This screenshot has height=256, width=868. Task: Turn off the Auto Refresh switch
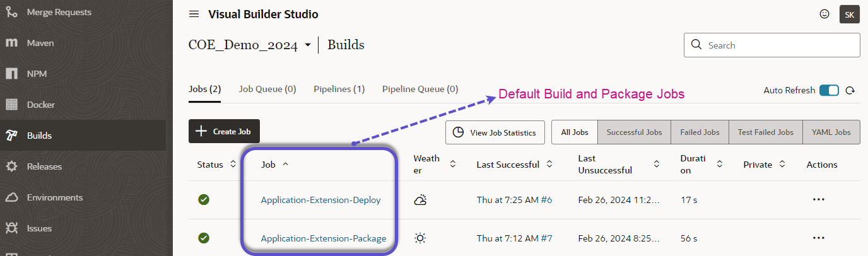pyautogui.click(x=829, y=91)
